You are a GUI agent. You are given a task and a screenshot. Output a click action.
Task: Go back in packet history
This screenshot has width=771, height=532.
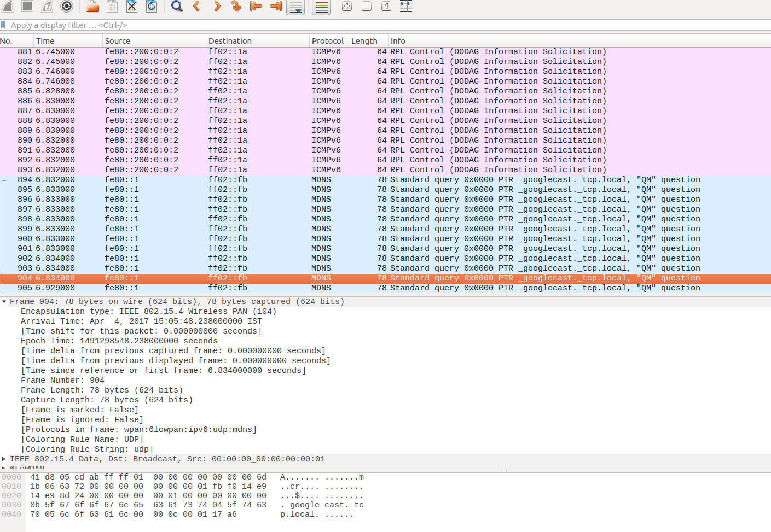[197, 5]
